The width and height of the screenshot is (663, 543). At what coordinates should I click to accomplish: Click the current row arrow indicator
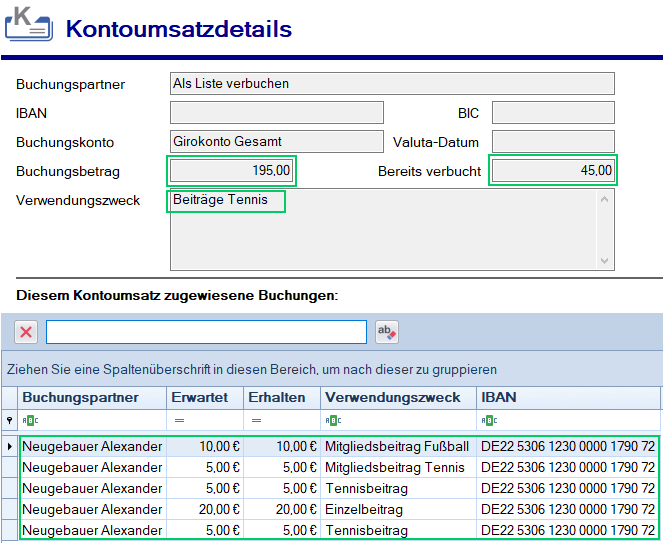tap(10, 447)
